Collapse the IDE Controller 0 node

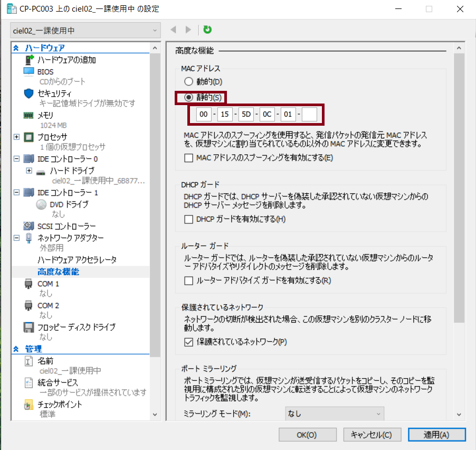pos(16,159)
